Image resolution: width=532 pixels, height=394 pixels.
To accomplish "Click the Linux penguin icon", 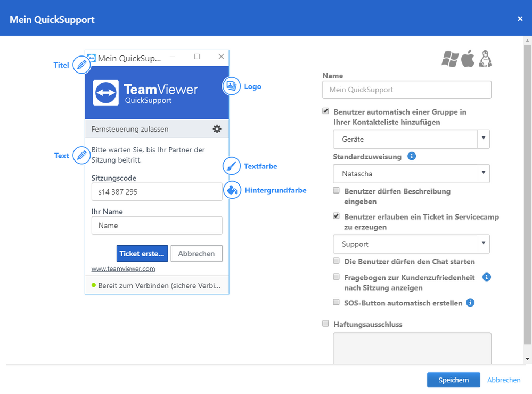I will click(x=486, y=59).
